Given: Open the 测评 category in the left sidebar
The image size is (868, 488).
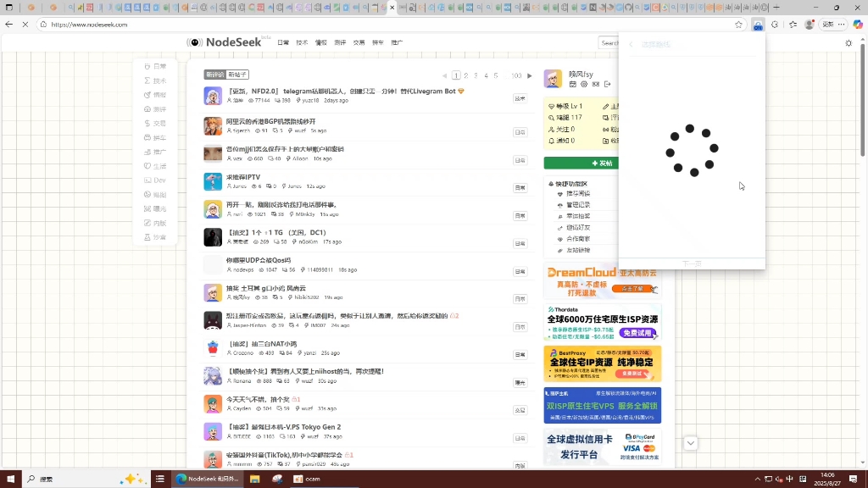Looking at the screenshot, I should click(x=156, y=109).
